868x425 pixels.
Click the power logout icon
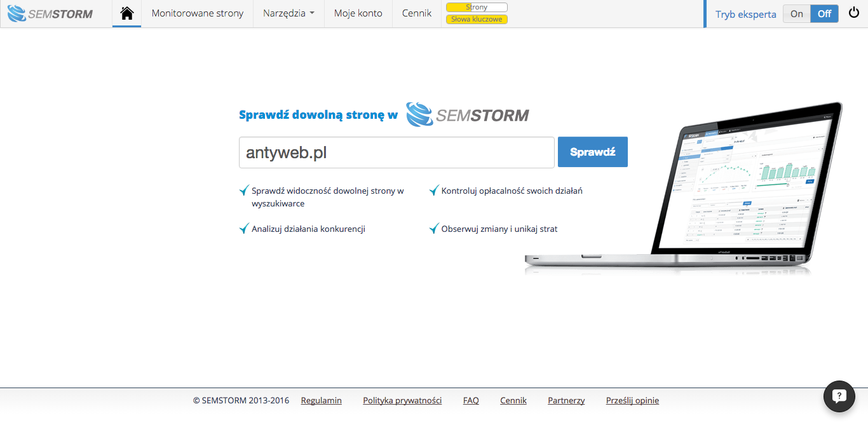pyautogui.click(x=853, y=13)
